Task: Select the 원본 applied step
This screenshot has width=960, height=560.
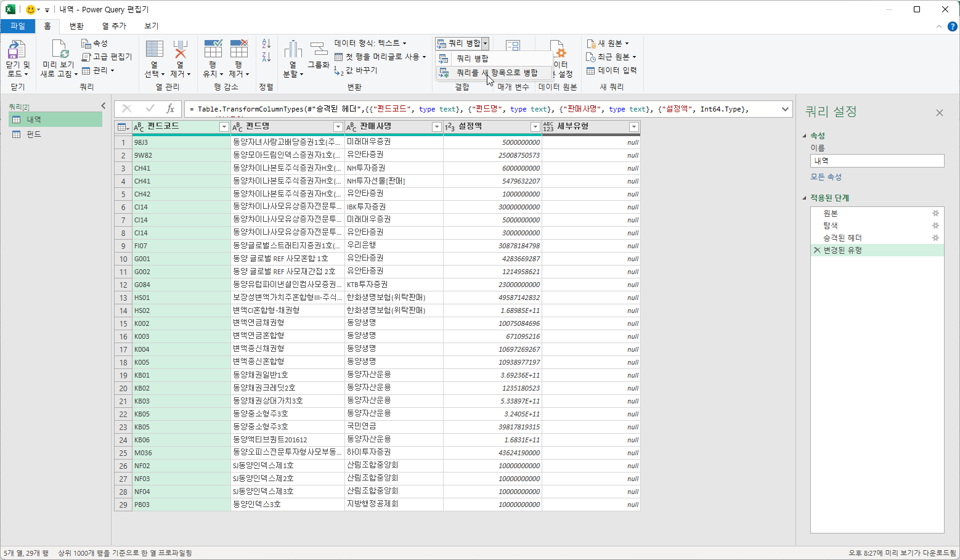Action: (877, 213)
